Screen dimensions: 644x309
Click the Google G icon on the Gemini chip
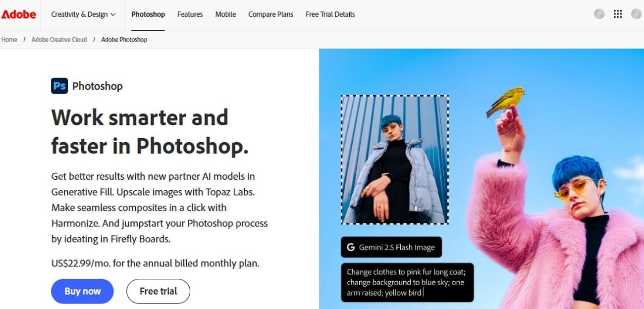click(352, 247)
